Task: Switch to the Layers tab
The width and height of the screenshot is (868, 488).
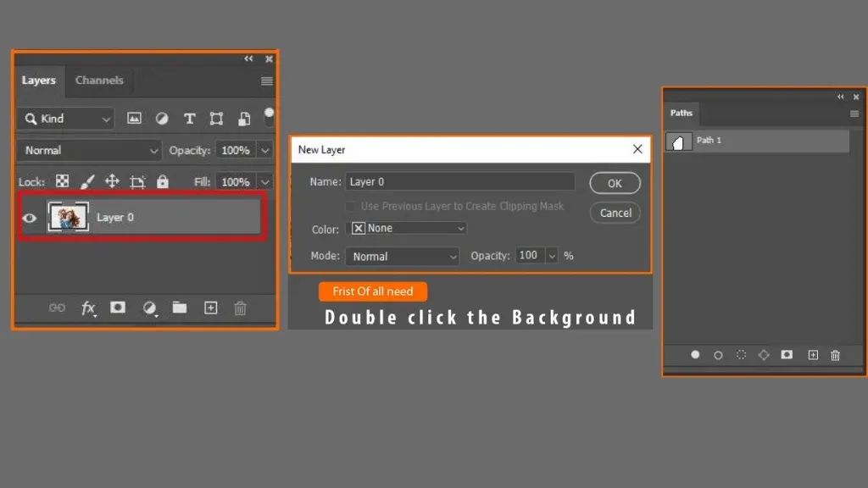Action: pos(39,80)
